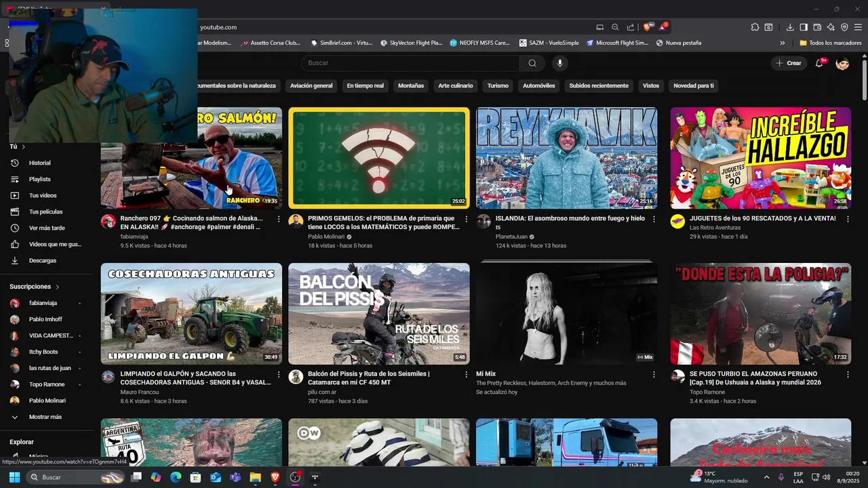This screenshot has width=868, height=488.
Task: Click the Crear button
Action: point(789,63)
